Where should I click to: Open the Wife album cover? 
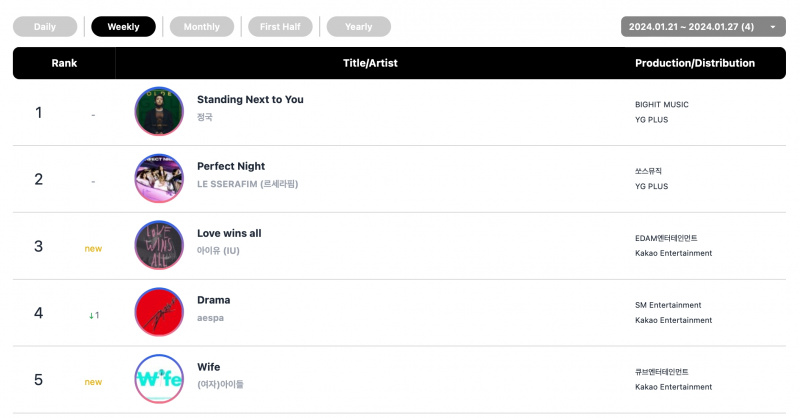pyautogui.click(x=159, y=379)
